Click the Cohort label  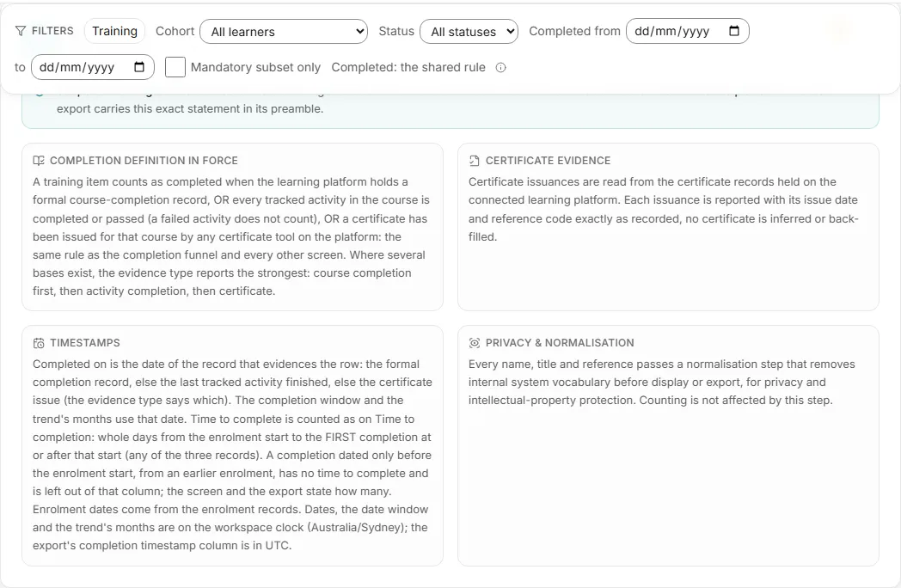175,31
